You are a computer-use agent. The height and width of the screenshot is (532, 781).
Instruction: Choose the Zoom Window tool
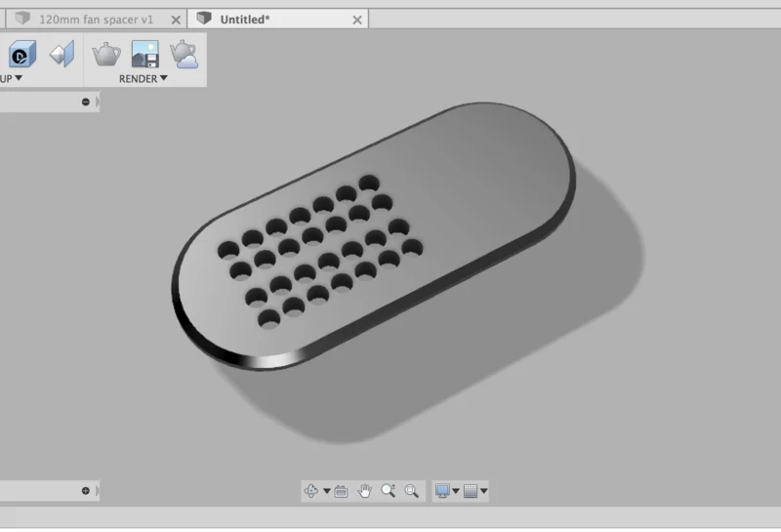point(411,491)
